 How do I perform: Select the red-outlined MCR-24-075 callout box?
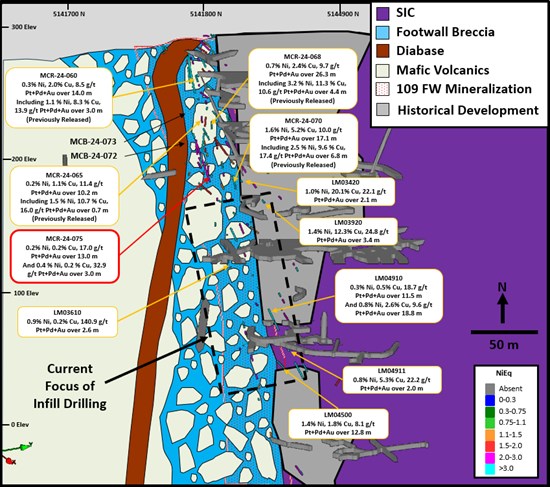coord(65,256)
